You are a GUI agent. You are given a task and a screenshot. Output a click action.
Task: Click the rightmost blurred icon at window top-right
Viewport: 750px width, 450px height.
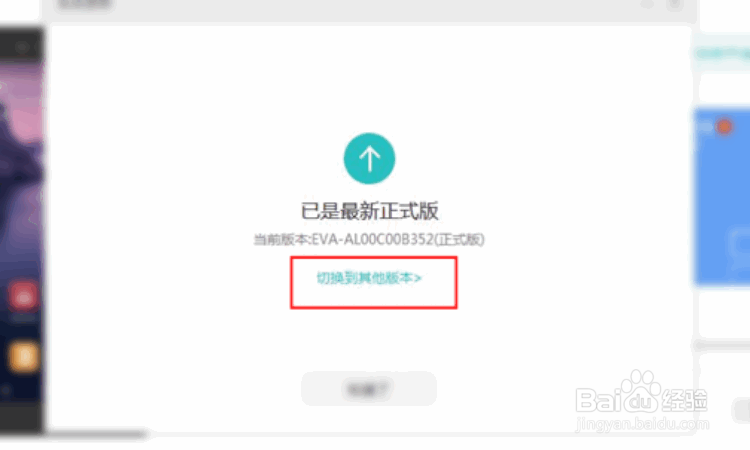[674, 4]
